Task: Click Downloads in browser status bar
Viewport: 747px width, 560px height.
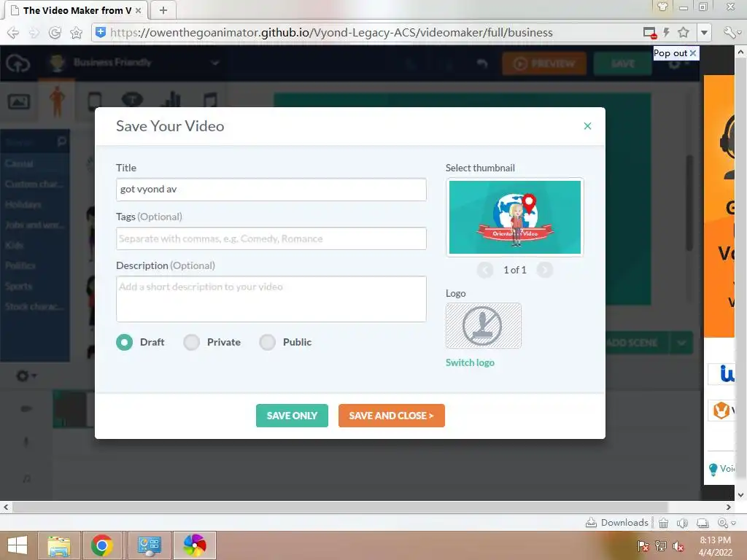Action: pyautogui.click(x=617, y=522)
